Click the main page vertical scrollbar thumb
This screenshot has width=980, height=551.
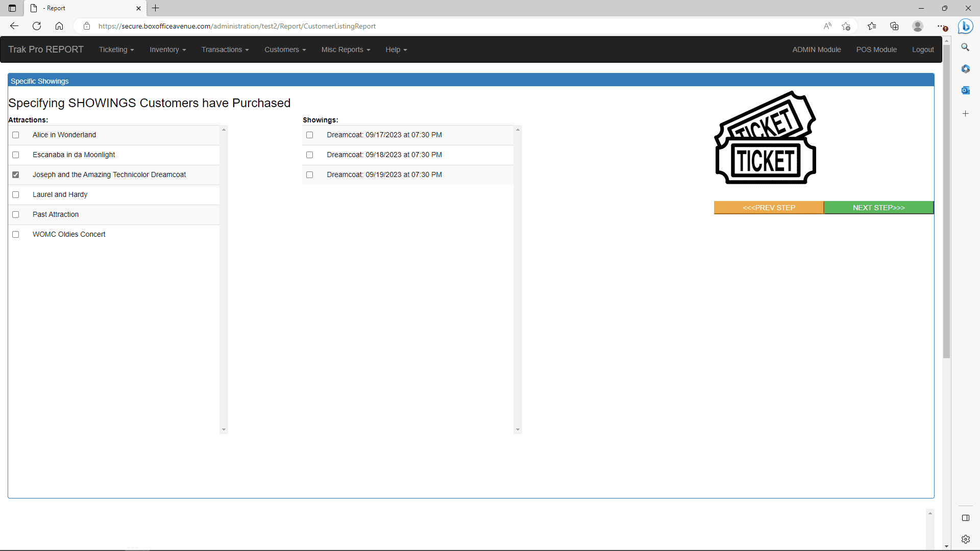(946, 202)
